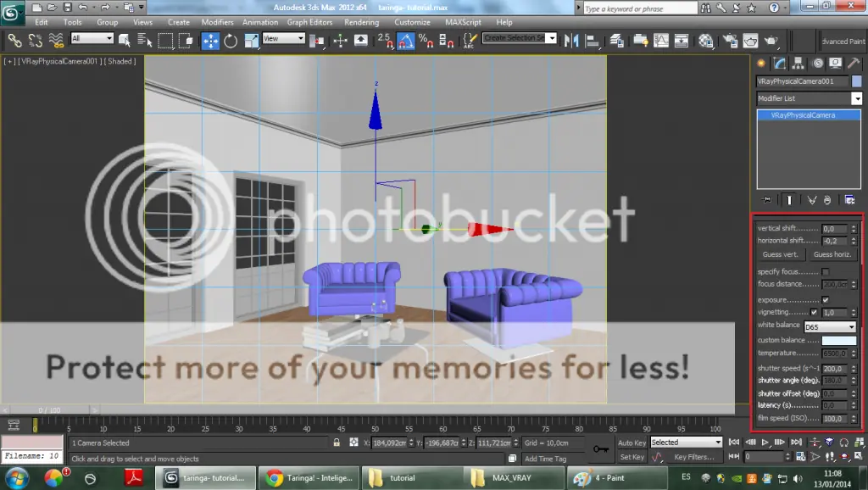This screenshot has width=868, height=490.
Task: Enable the specify focus checkbox
Action: tap(826, 271)
